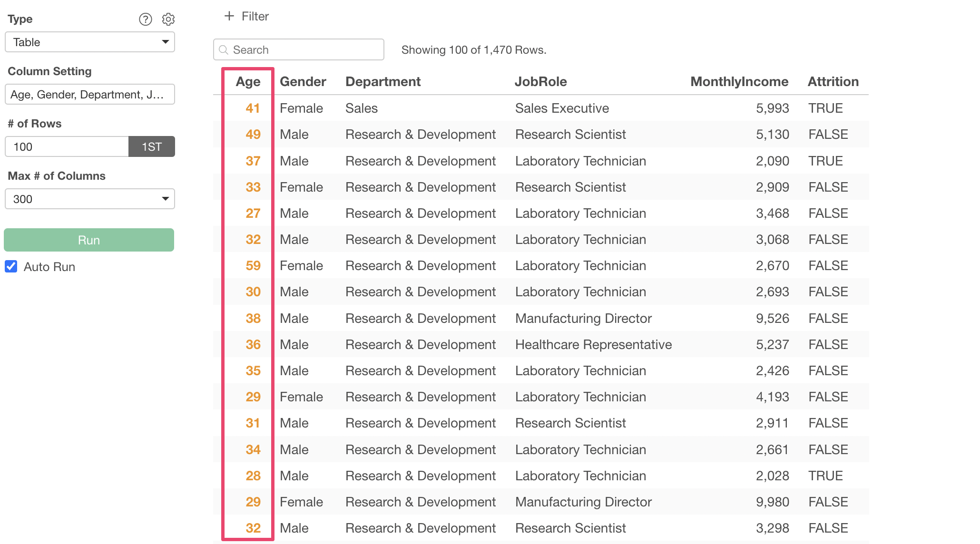Viewport: 980px width, 544px height.
Task: Open the Column Setting selector field
Action: [90, 95]
